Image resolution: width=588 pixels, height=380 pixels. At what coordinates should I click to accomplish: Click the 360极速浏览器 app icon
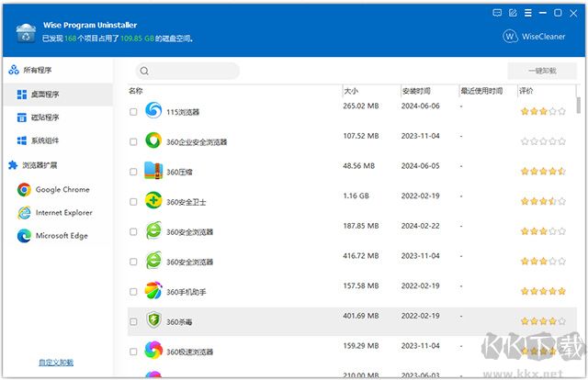pos(153,350)
